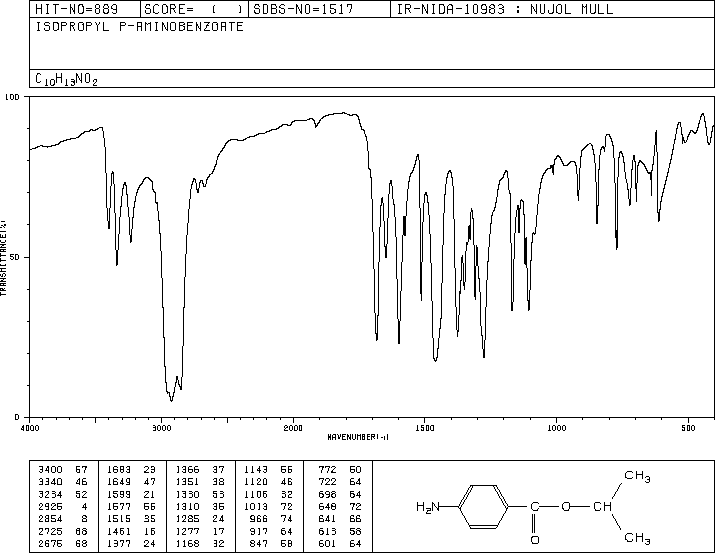Select the 1377 peak table entry

pos(131,544)
